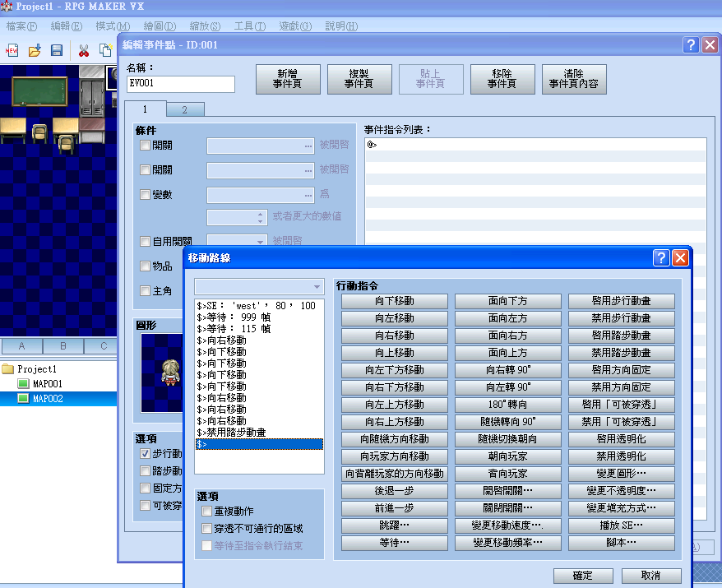Enable the 主角 condition checkbox
Image resolution: width=722 pixels, height=588 pixels.
(145, 290)
